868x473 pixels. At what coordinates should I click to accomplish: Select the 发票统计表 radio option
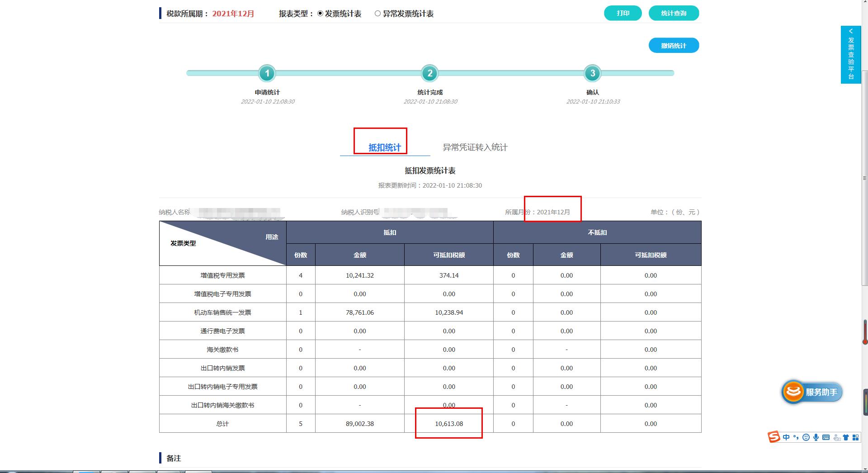point(319,14)
